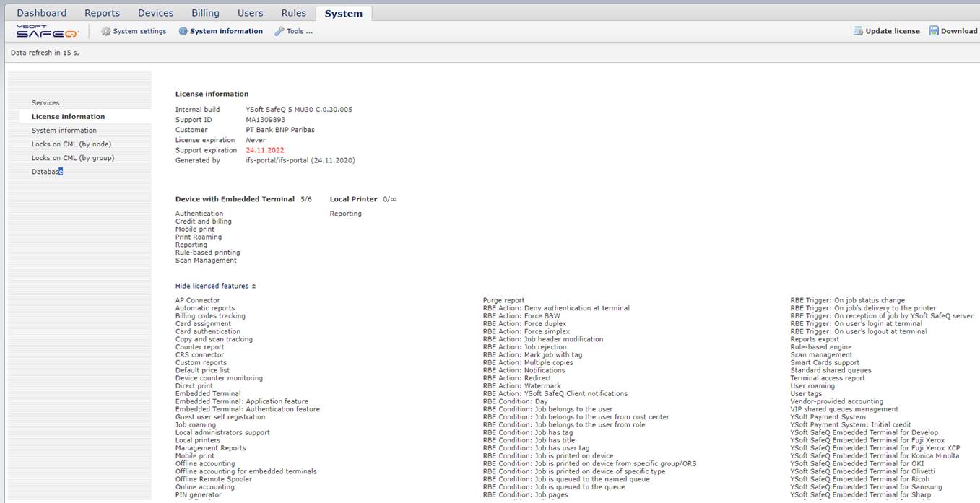
Task: Click the Download disk icon
Action: point(934,31)
